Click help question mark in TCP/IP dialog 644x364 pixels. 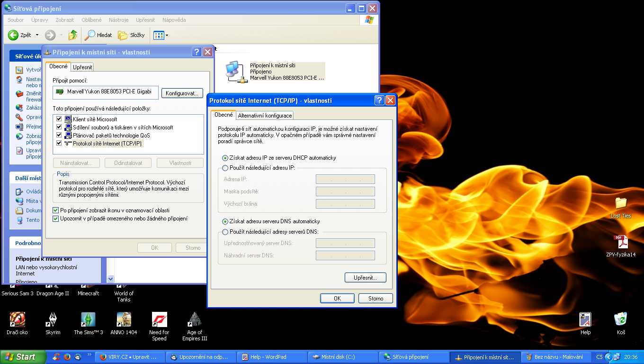pos(379,100)
